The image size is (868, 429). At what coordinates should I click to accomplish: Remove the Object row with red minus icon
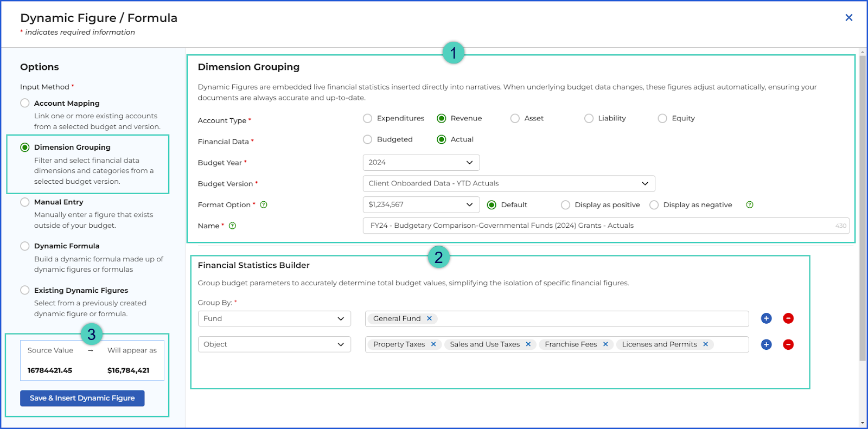coord(788,344)
